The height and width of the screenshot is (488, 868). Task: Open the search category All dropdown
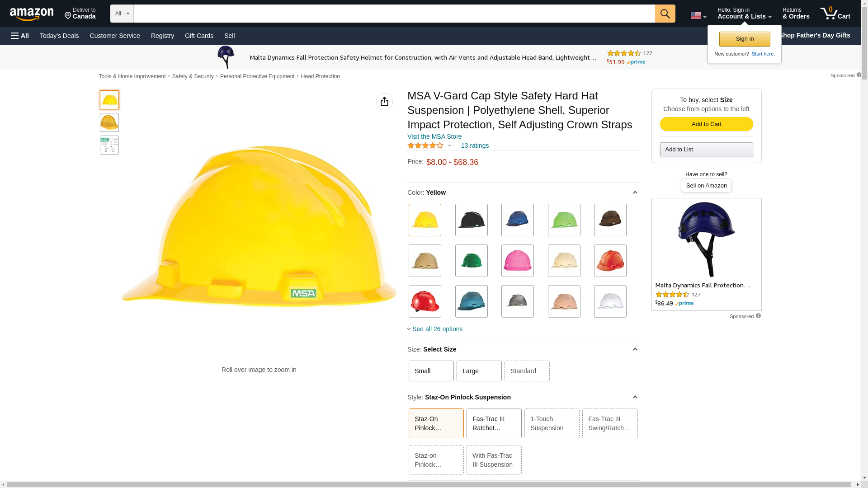click(x=122, y=14)
